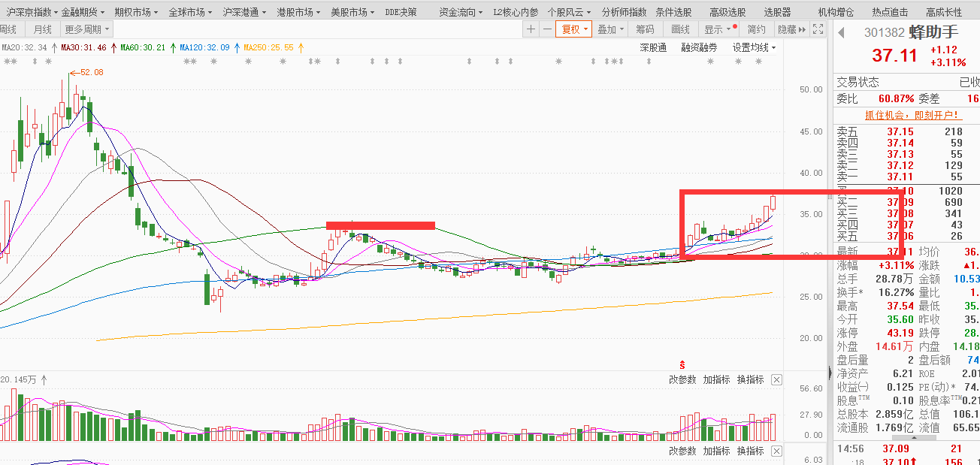Open the 设置均线 dropdown
Image resolution: width=980 pixels, height=465 pixels.
(754, 47)
